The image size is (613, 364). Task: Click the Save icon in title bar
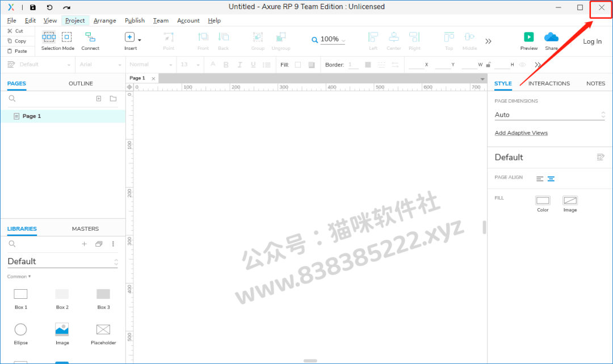click(x=33, y=7)
